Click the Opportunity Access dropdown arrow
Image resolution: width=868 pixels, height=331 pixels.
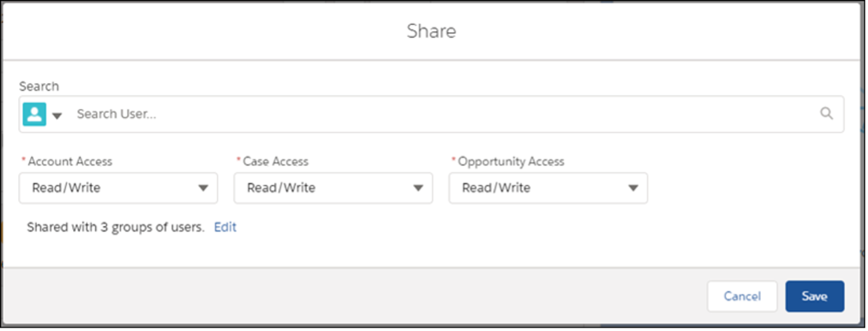point(633,188)
